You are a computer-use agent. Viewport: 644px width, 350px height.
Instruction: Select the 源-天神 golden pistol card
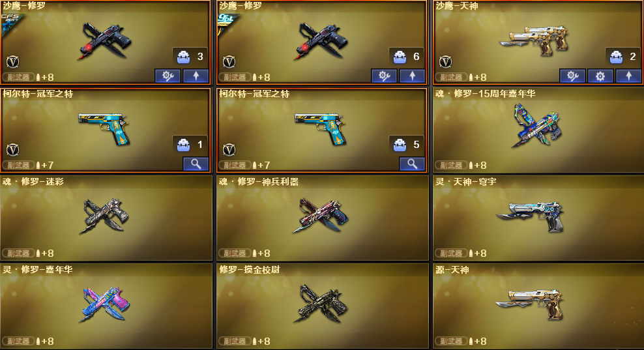pos(538,306)
